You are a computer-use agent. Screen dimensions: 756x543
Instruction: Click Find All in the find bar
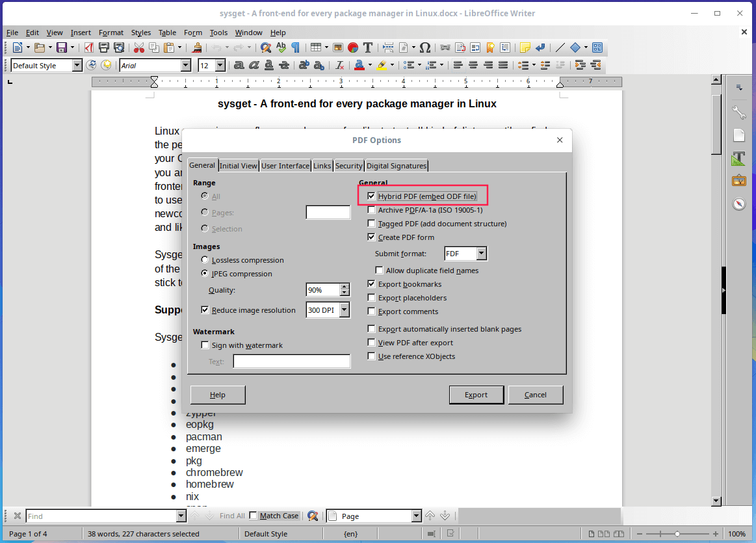pos(232,516)
